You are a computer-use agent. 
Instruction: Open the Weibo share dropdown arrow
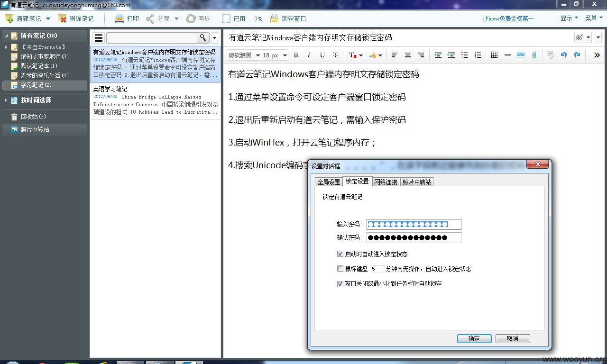point(589,37)
